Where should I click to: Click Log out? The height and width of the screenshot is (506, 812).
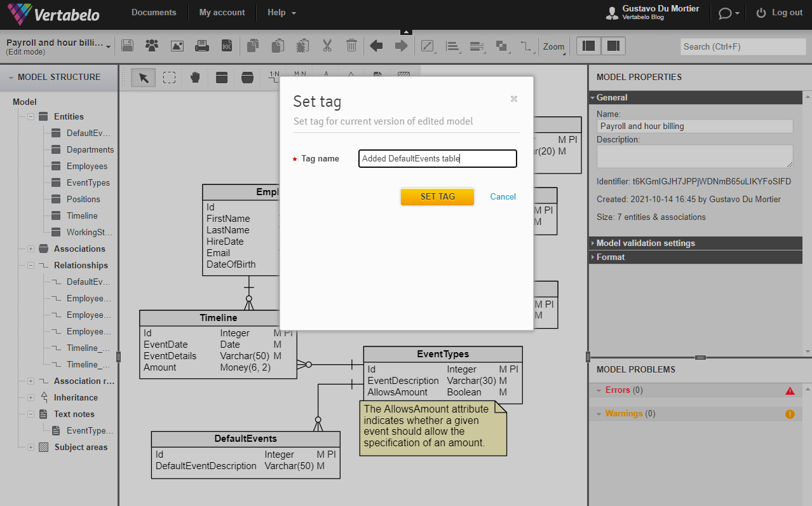(x=787, y=13)
